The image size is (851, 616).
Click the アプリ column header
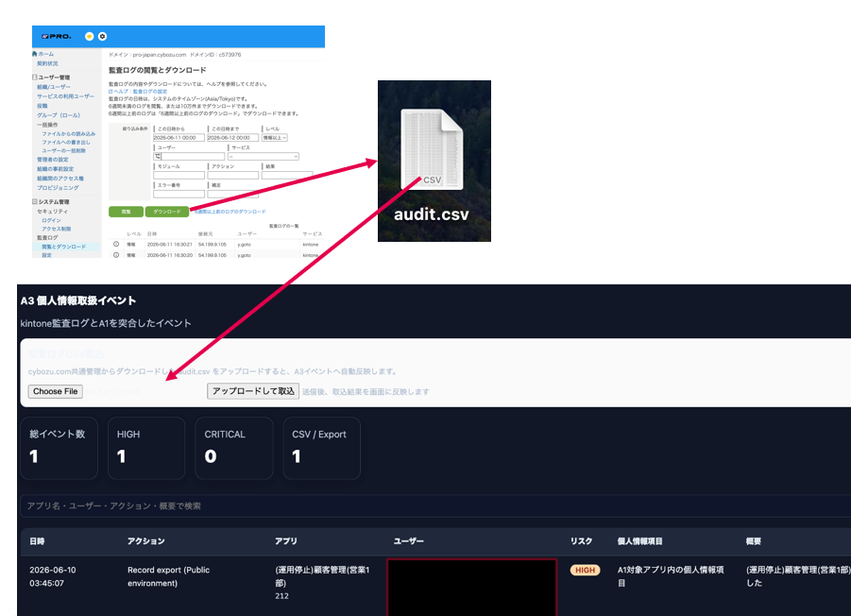286,541
